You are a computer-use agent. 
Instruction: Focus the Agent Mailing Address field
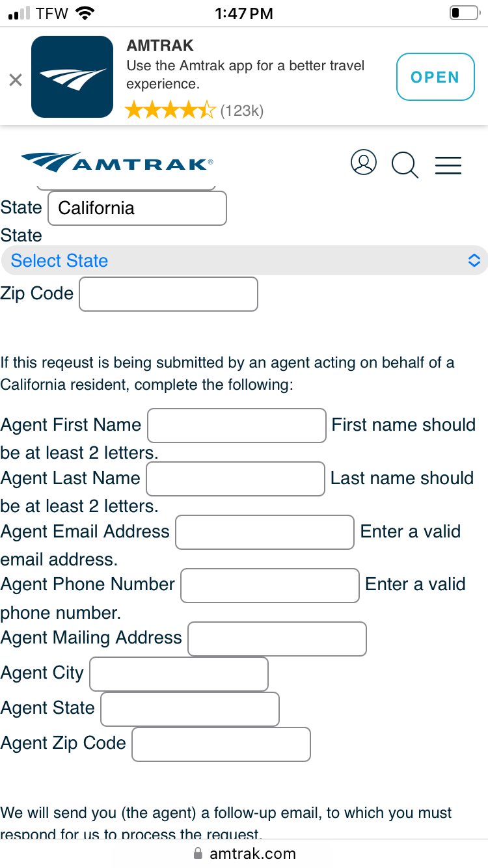click(277, 639)
